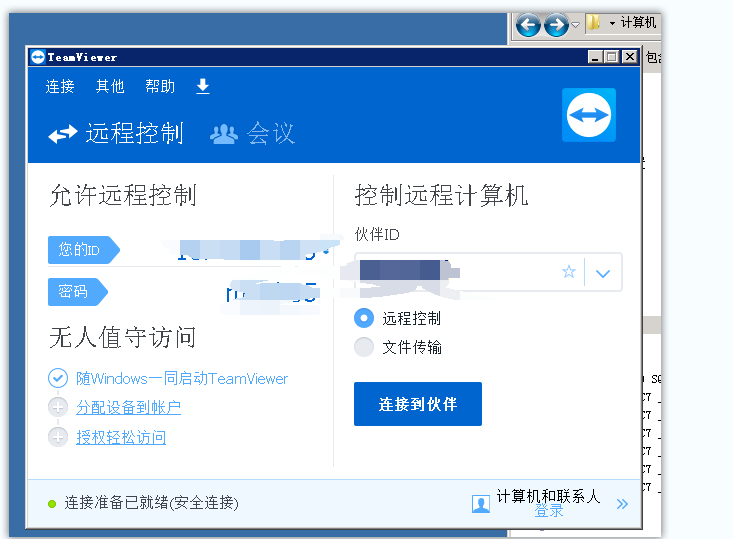Close the TeamViewer window
Viewport: 733px width, 539px height.
(x=630, y=57)
